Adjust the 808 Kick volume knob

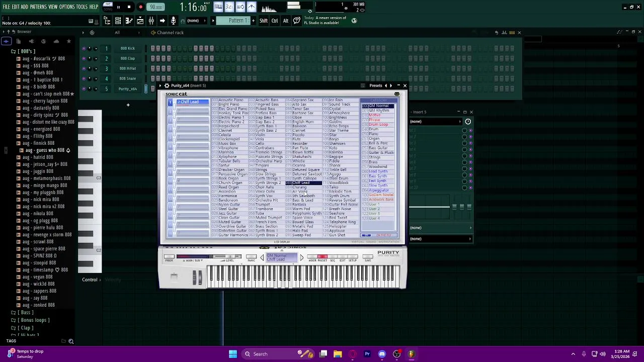(96, 48)
